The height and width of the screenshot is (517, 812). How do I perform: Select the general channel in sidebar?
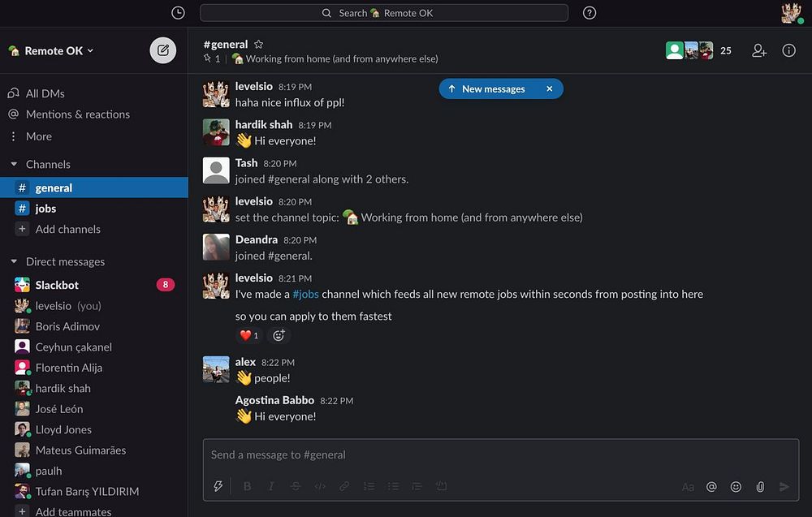click(x=93, y=187)
